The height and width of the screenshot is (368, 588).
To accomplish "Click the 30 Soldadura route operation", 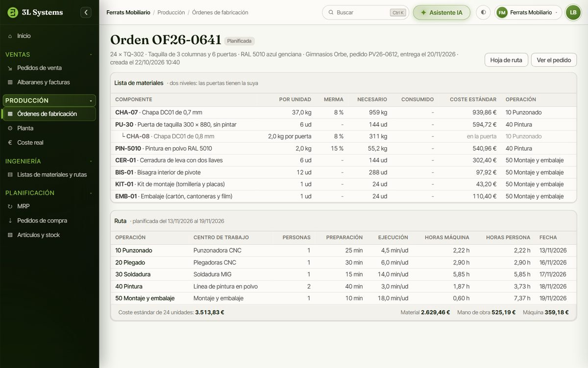I will pos(133,274).
